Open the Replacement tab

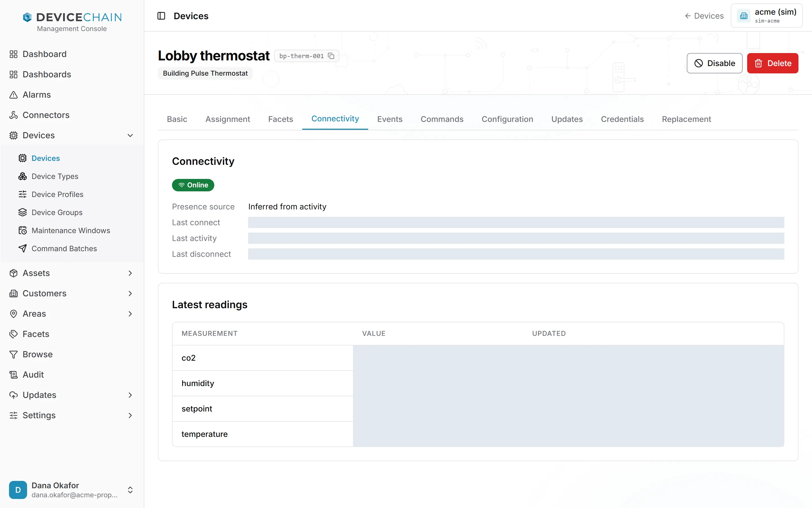tap(686, 119)
